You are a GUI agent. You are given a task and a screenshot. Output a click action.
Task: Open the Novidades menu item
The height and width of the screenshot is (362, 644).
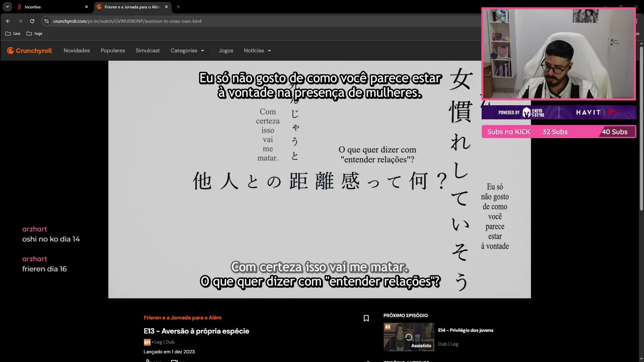[76, 51]
